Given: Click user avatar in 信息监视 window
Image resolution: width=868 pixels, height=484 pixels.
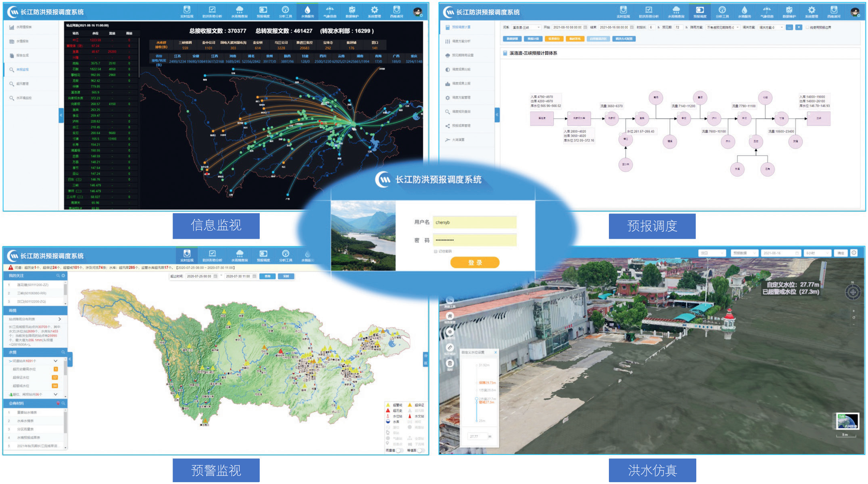Looking at the screenshot, I should click(x=418, y=12).
